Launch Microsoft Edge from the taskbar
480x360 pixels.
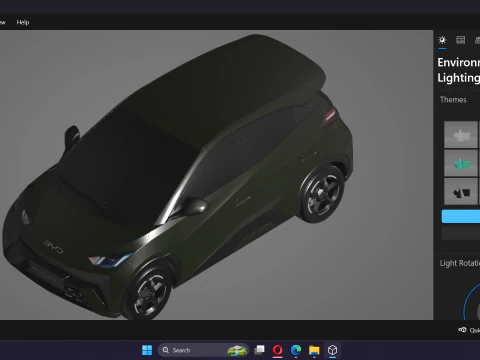[x=296, y=350]
